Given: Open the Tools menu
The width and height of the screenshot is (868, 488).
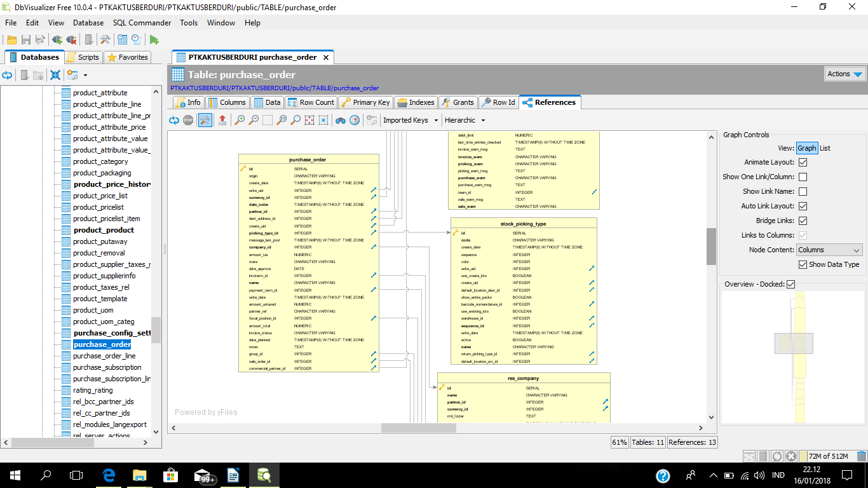Looking at the screenshot, I should 189,23.
